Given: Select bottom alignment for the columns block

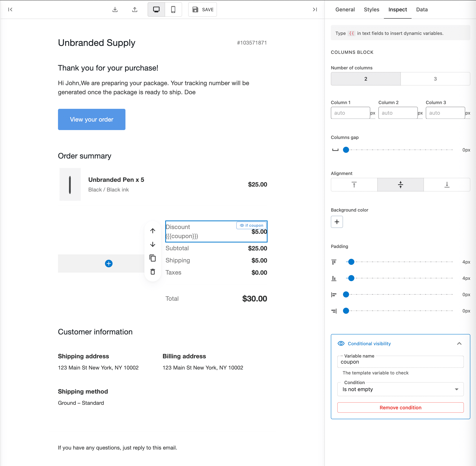Looking at the screenshot, I should coord(447,185).
